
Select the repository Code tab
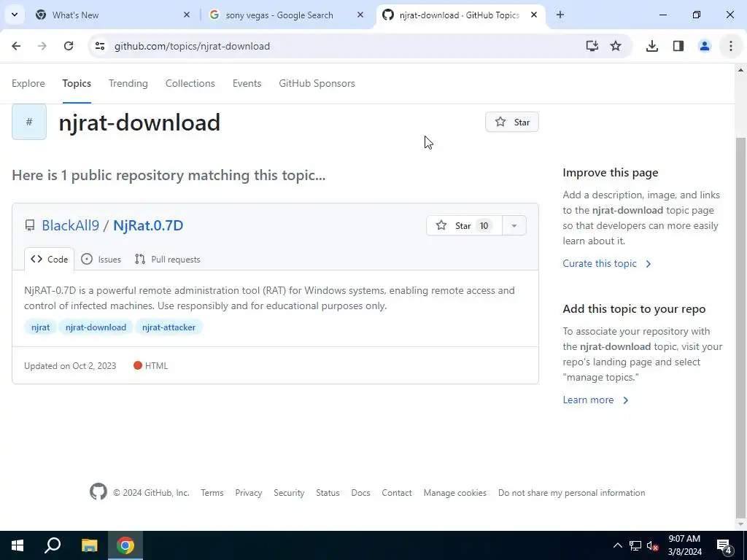[x=50, y=259]
